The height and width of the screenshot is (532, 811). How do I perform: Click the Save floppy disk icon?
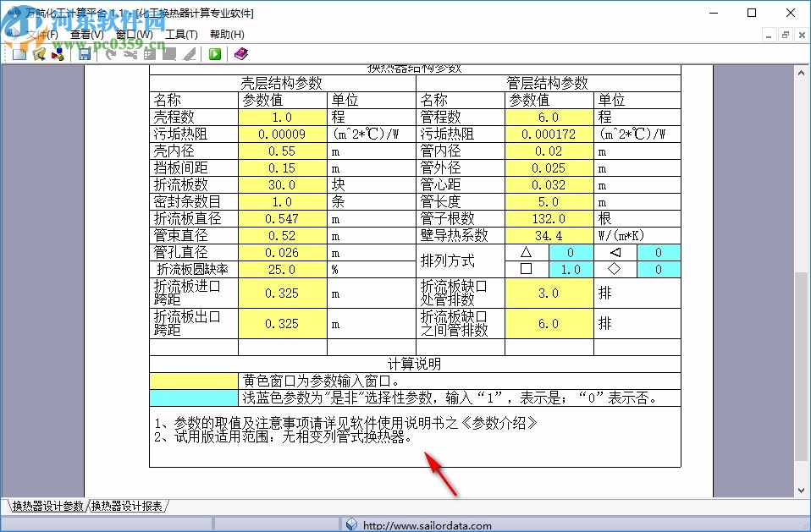point(85,54)
